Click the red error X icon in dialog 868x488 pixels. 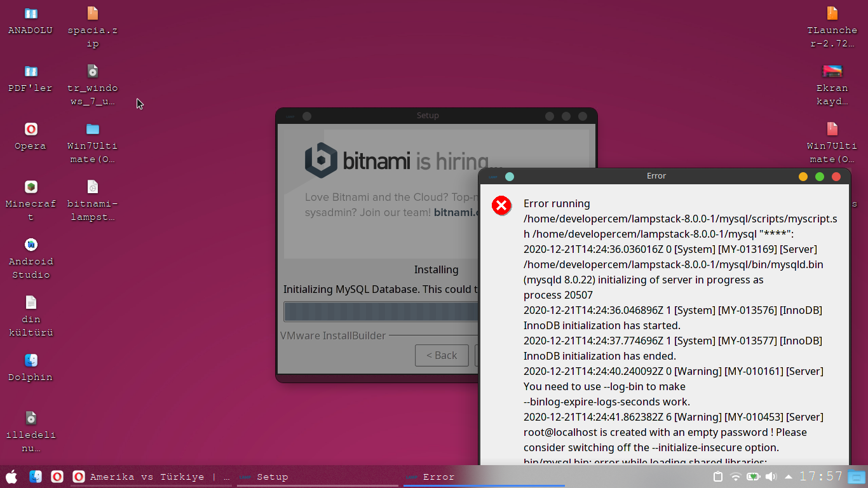(x=501, y=205)
